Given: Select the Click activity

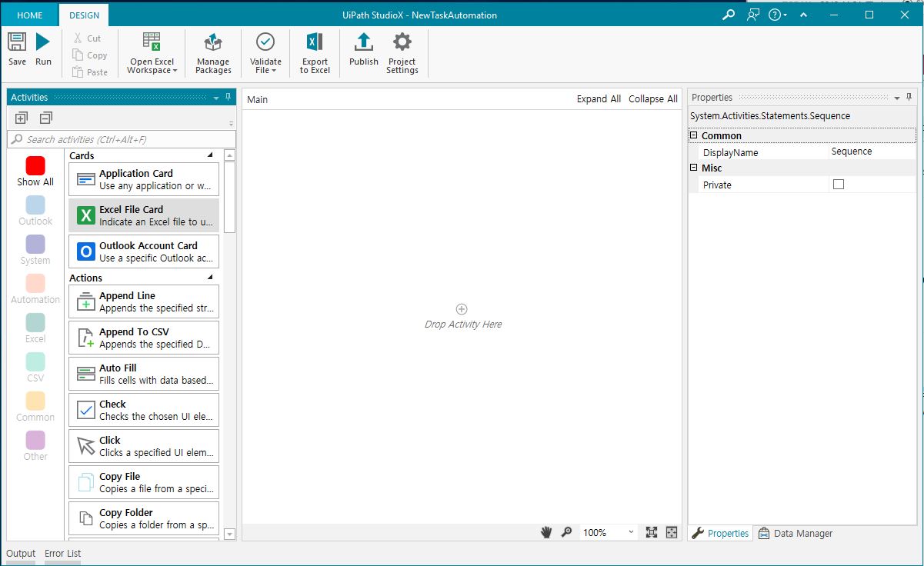Looking at the screenshot, I should (144, 446).
